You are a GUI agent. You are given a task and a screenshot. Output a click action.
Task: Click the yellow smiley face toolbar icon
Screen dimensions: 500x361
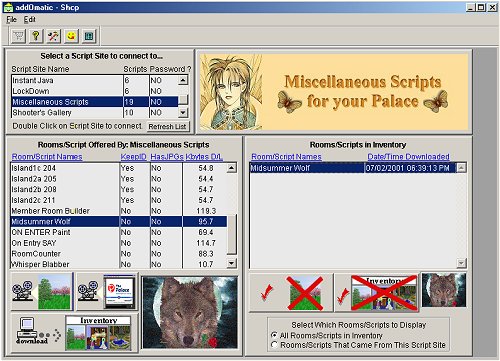(71, 36)
